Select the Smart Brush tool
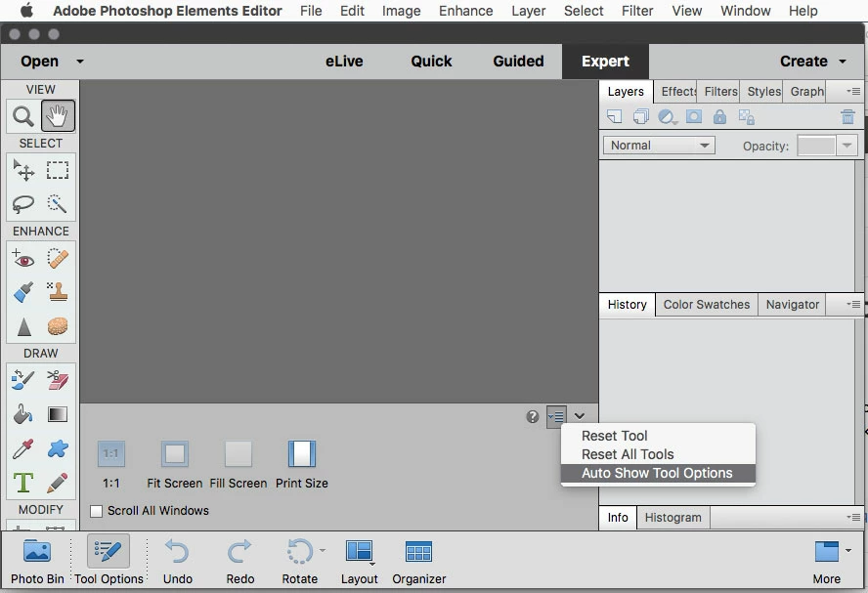The width and height of the screenshot is (868, 593). (23, 292)
